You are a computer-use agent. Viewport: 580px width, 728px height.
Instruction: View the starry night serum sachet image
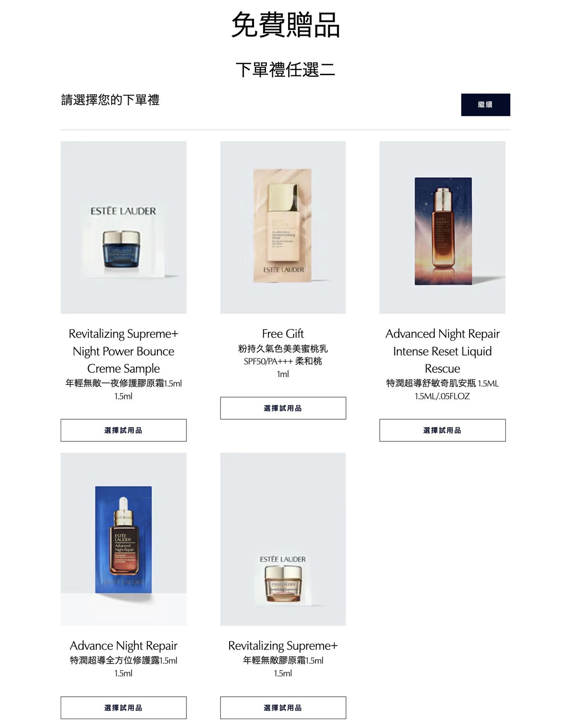point(442,227)
